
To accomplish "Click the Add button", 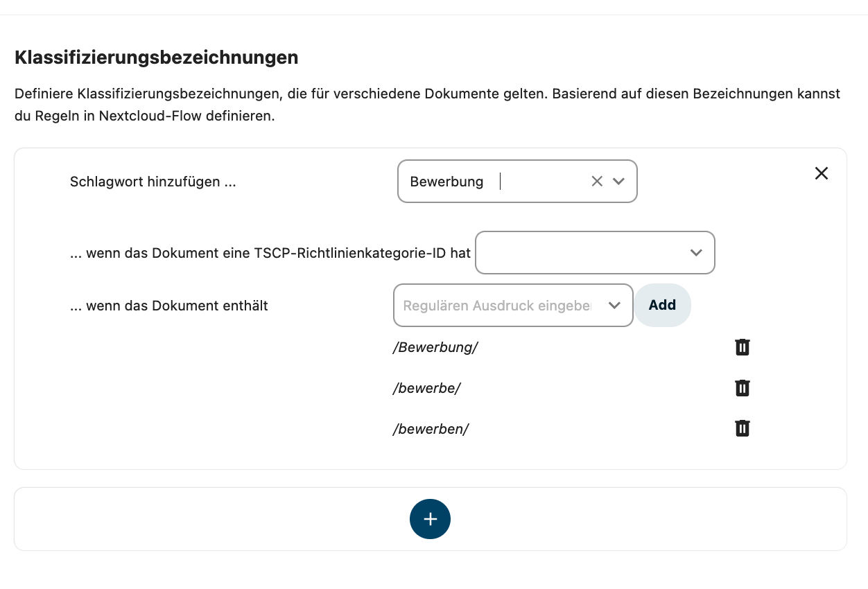I will pyautogui.click(x=662, y=305).
